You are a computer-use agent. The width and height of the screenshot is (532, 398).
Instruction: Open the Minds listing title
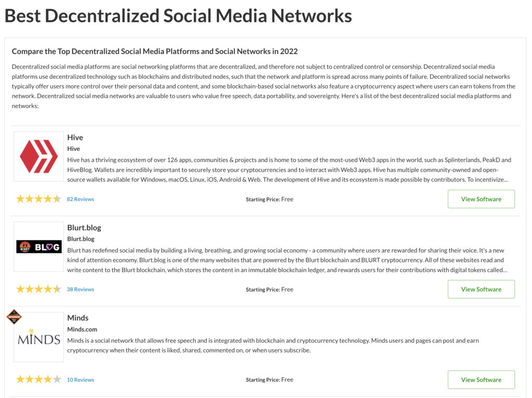[x=78, y=318]
